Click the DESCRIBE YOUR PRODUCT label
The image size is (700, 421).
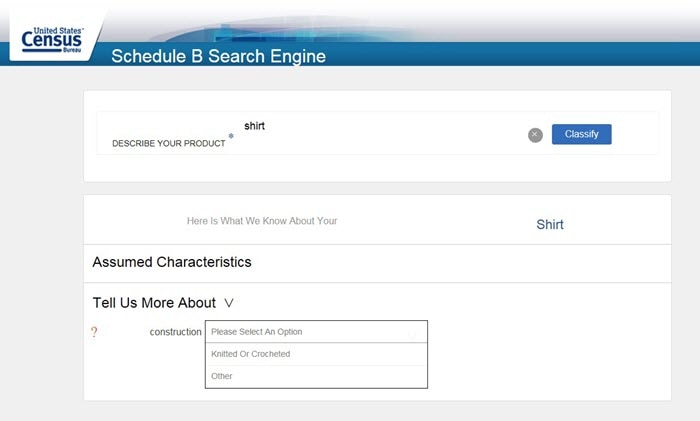tap(168, 143)
